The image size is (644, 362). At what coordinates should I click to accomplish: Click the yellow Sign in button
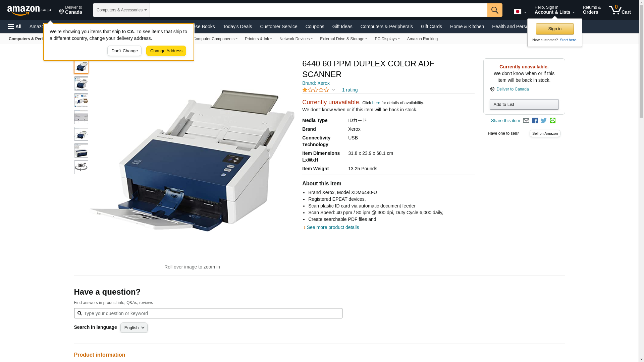coord(554,29)
